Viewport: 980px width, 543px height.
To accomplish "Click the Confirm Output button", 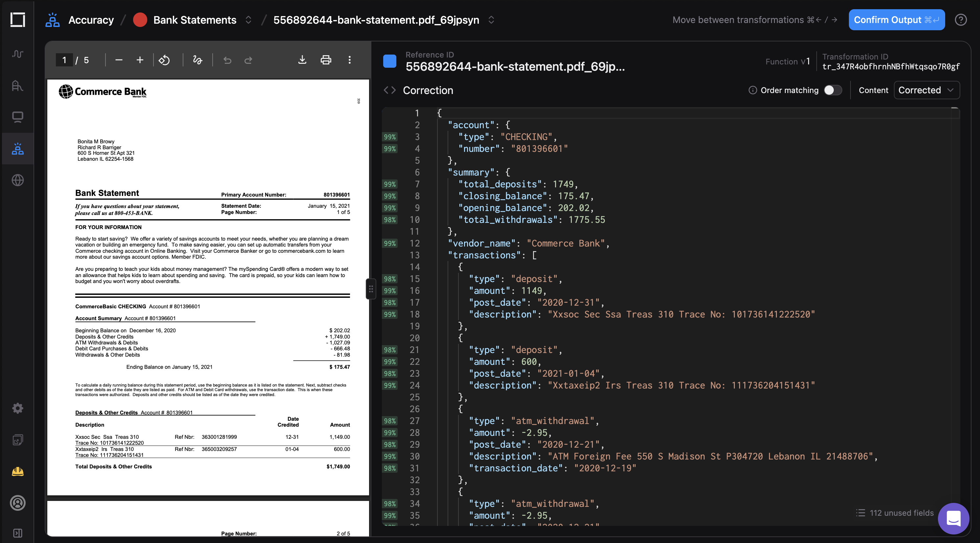I will coord(896,20).
